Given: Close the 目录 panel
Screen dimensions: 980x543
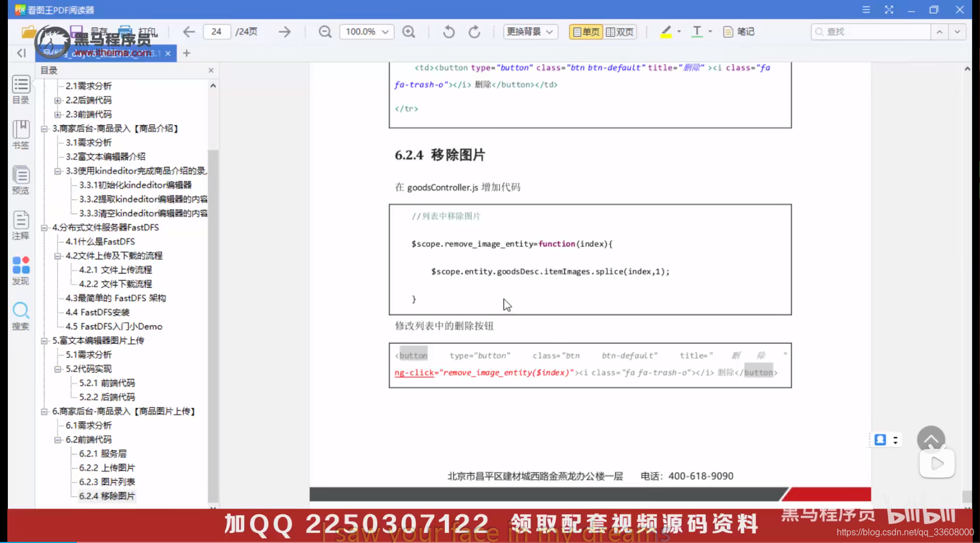Looking at the screenshot, I should pos(211,70).
